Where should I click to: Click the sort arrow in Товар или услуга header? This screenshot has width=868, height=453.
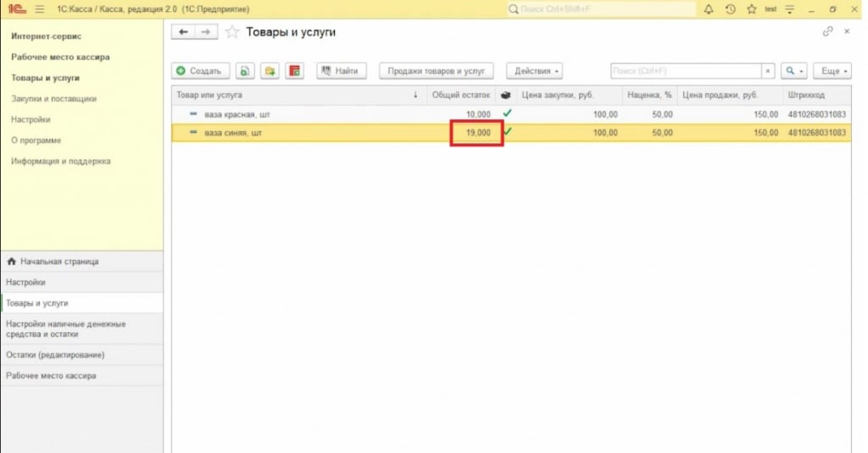pos(415,95)
